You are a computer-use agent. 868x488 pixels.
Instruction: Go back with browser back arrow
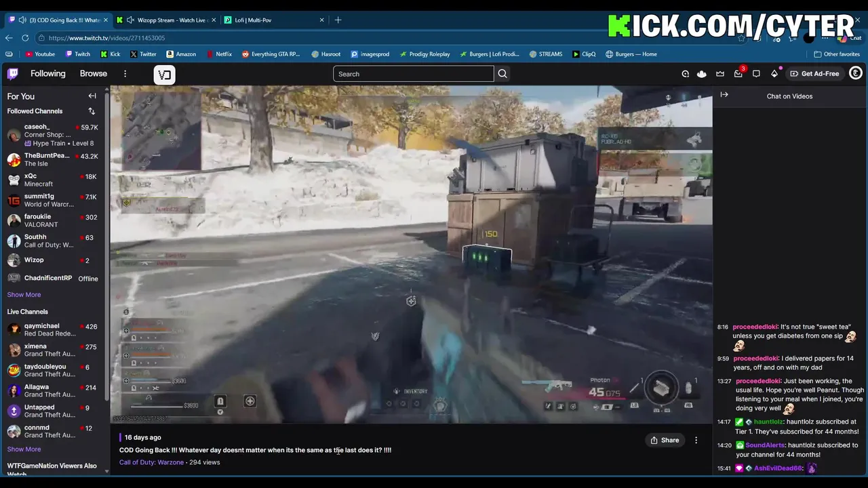(x=9, y=38)
